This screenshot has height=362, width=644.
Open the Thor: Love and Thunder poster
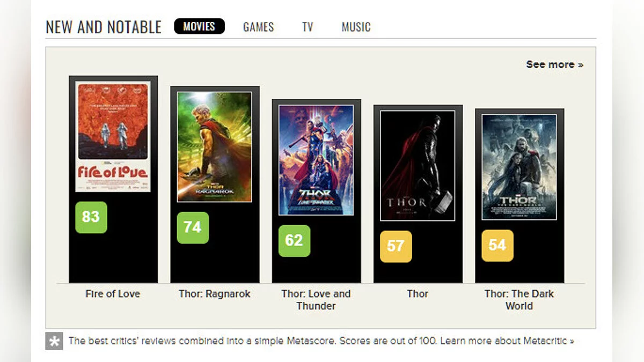pos(316,160)
